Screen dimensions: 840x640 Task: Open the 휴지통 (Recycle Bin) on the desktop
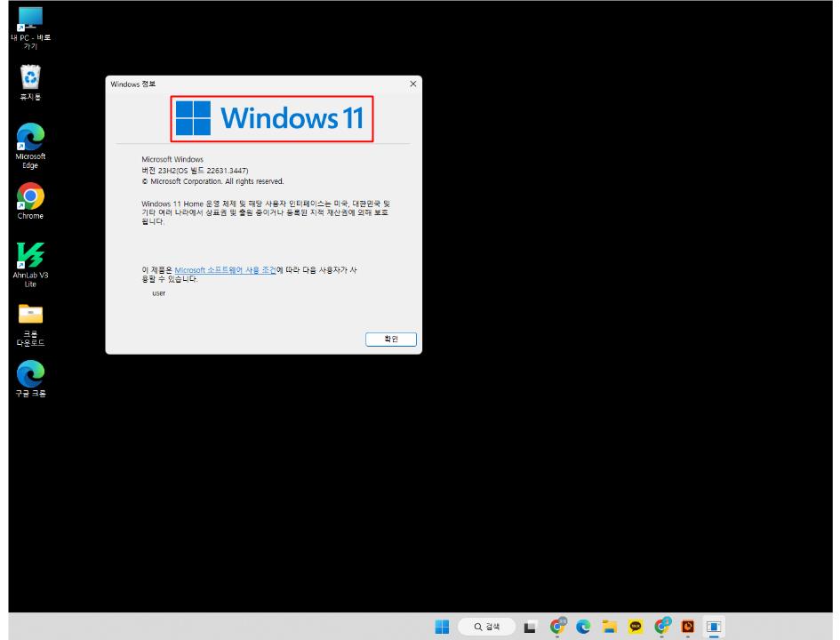[31, 80]
